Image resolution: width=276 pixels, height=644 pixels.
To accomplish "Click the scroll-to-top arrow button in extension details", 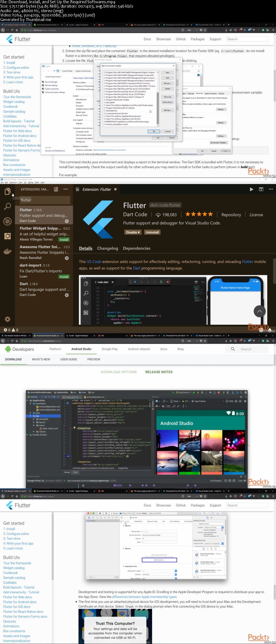I will click(260, 311).
